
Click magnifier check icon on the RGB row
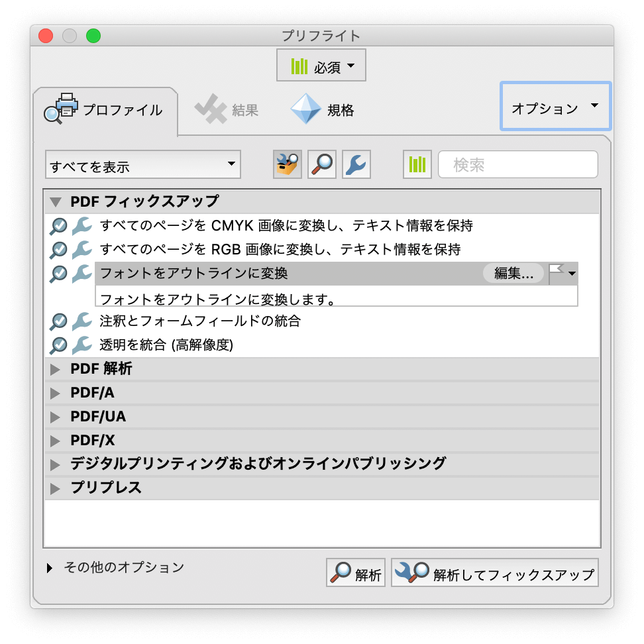click(x=58, y=250)
